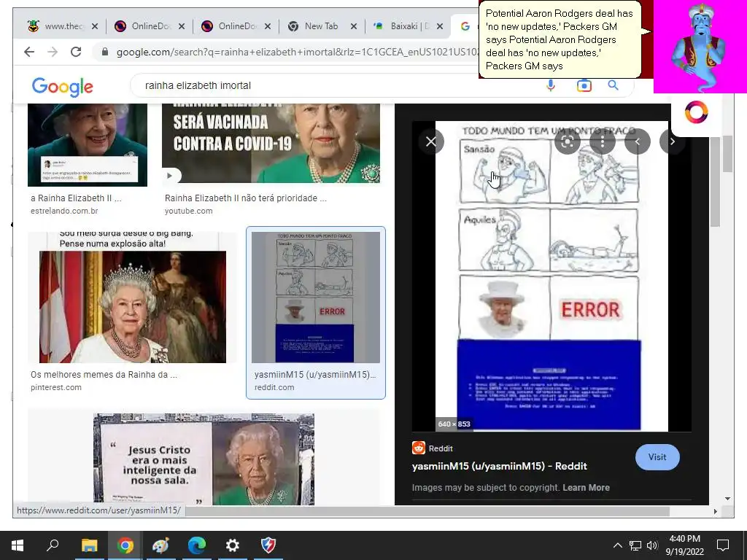Close the image preview panel
Viewport: 747px width, 560px height.
(x=431, y=141)
